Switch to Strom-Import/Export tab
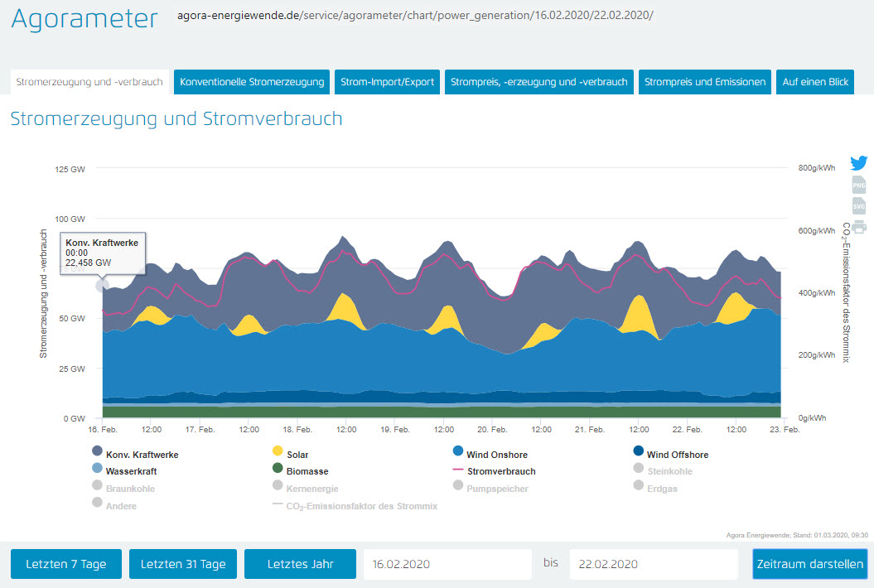The image size is (874, 588). point(387,82)
